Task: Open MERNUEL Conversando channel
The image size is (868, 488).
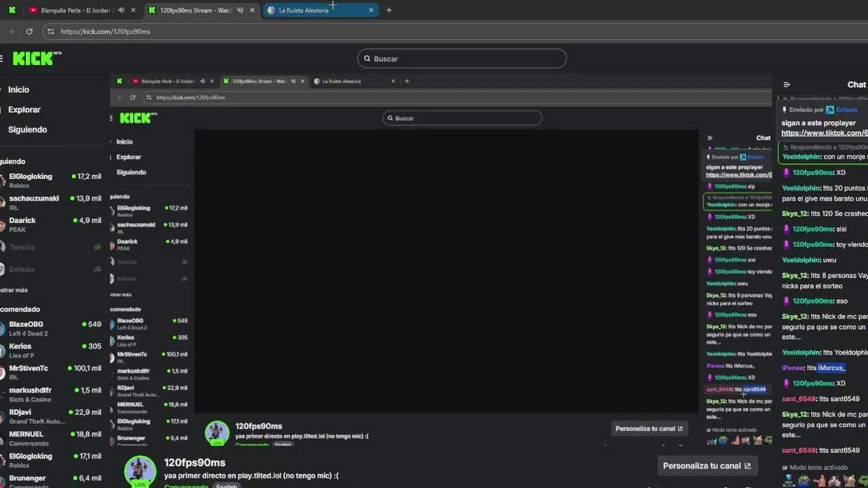Action: [x=52, y=439]
